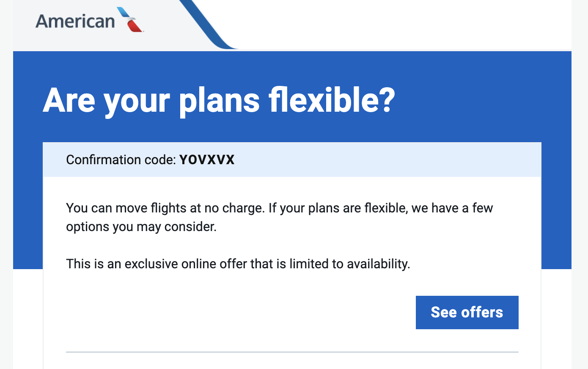This screenshot has width=588, height=369.
Task: Click the word "offers" on the blue button
Action: coord(482,312)
